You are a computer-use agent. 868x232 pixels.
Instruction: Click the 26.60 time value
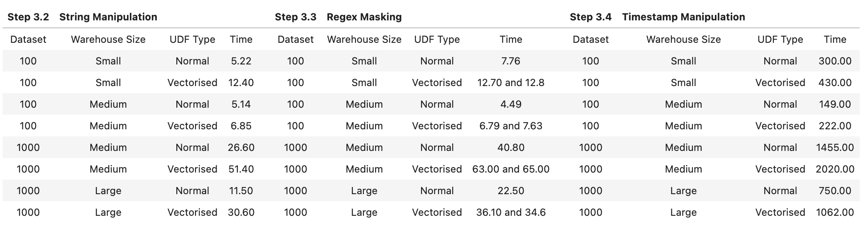pos(241,148)
